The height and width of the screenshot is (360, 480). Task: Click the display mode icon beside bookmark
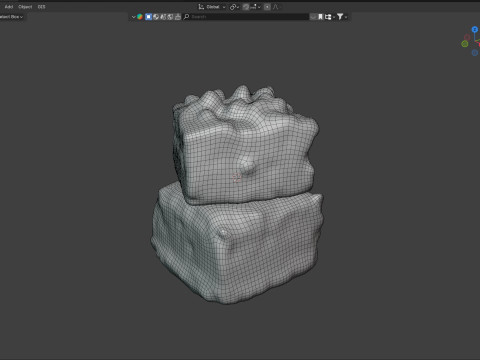tap(328, 17)
